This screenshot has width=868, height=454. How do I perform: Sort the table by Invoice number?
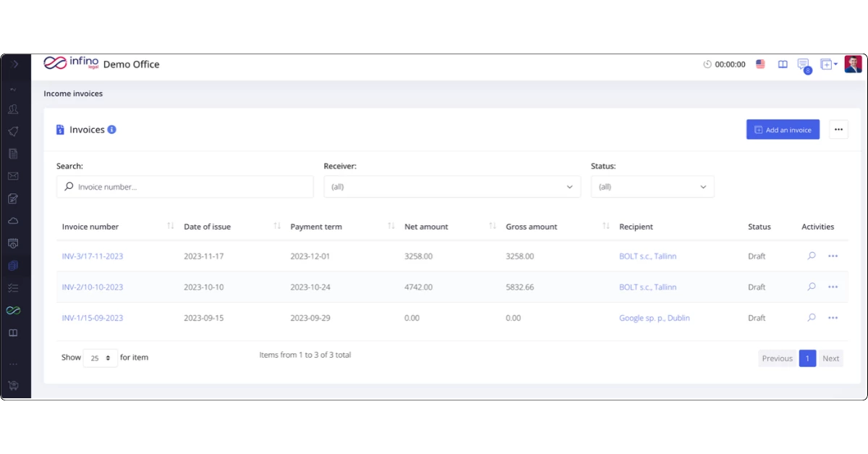coord(171,227)
